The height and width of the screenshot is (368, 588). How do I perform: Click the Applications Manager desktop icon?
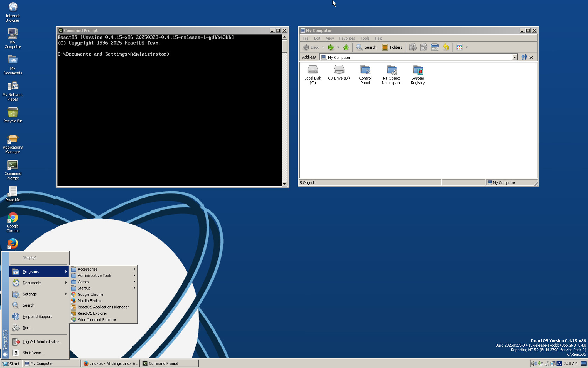click(x=13, y=140)
